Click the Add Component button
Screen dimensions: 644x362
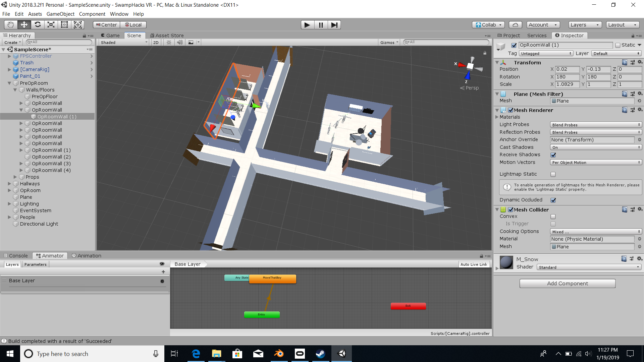pyautogui.click(x=567, y=284)
